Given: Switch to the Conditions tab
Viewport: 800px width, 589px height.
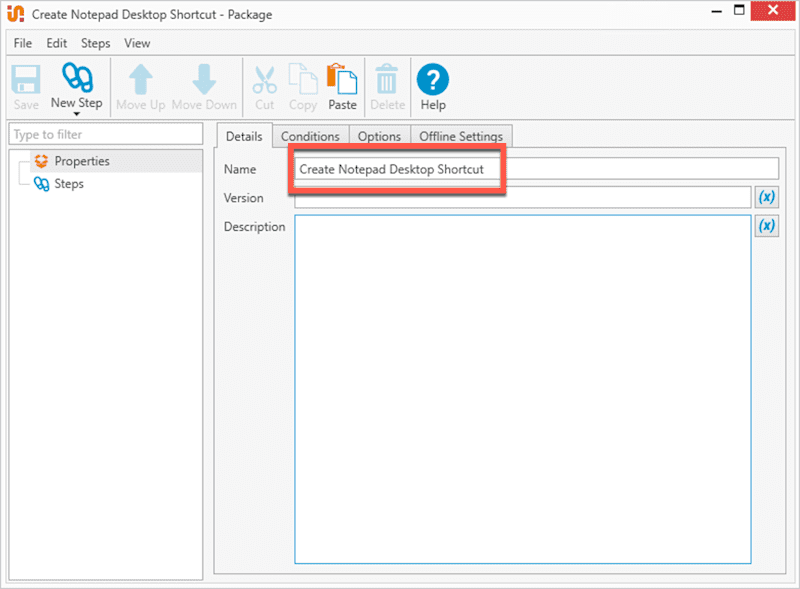Looking at the screenshot, I should pyautogui.click(x=310, y=136).
